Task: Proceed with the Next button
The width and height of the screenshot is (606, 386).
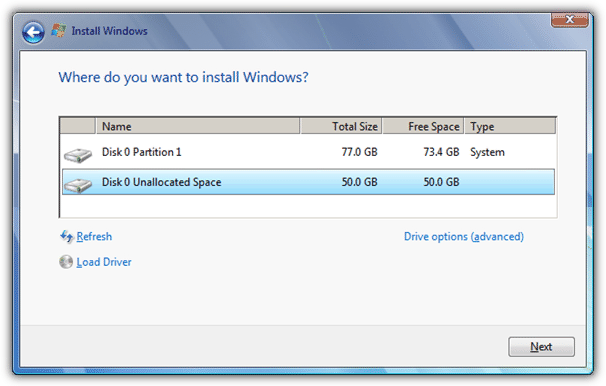Action: point(541,347)
